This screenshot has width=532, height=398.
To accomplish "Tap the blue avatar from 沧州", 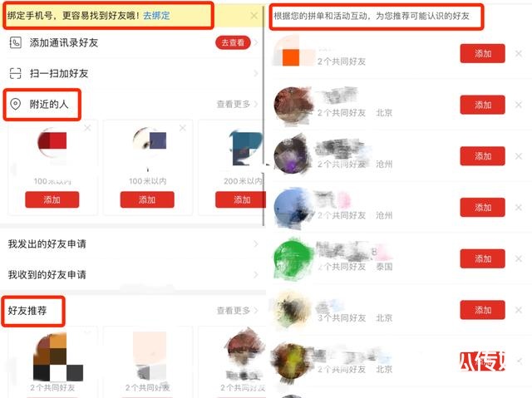I will point(293,208).
